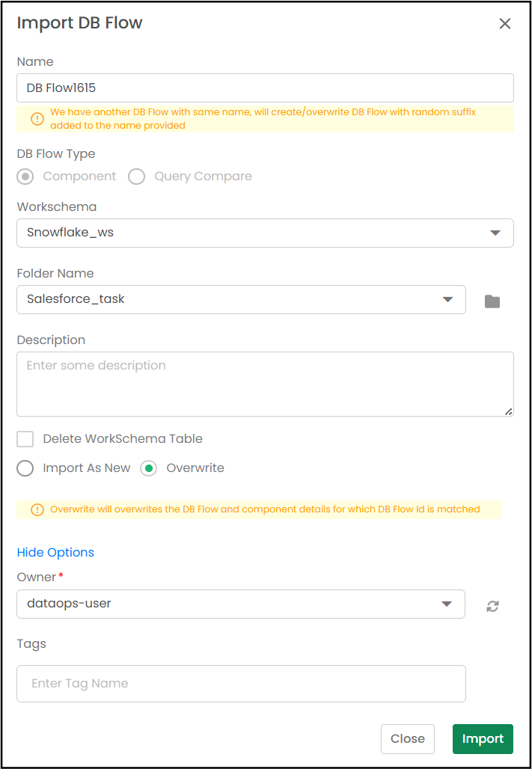Select the Overwrite radio button
This screenshot has height=769, width=532.
[149, 468]
